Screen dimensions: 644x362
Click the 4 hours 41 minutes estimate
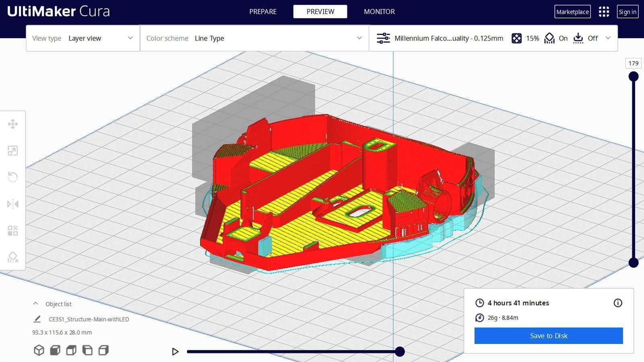click(x=518, y=303)
